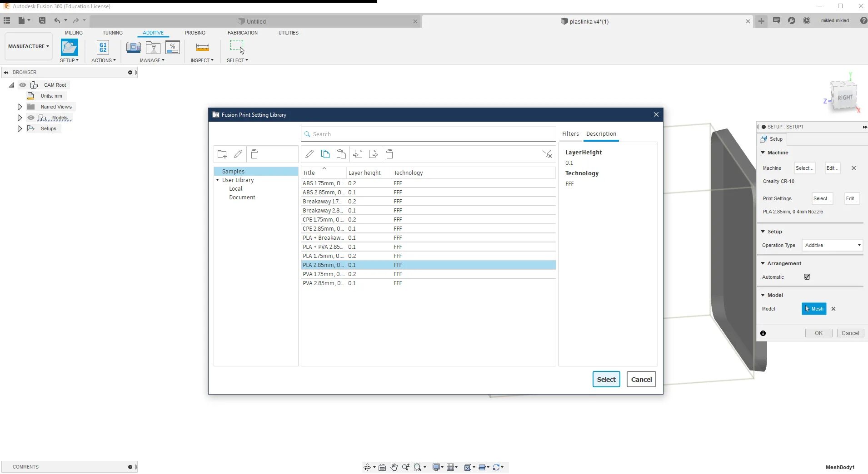The height and width of the screenshot is (474, 868).
Task: Collapse the Machine section in Setup panel
Action: click(763, 153)
